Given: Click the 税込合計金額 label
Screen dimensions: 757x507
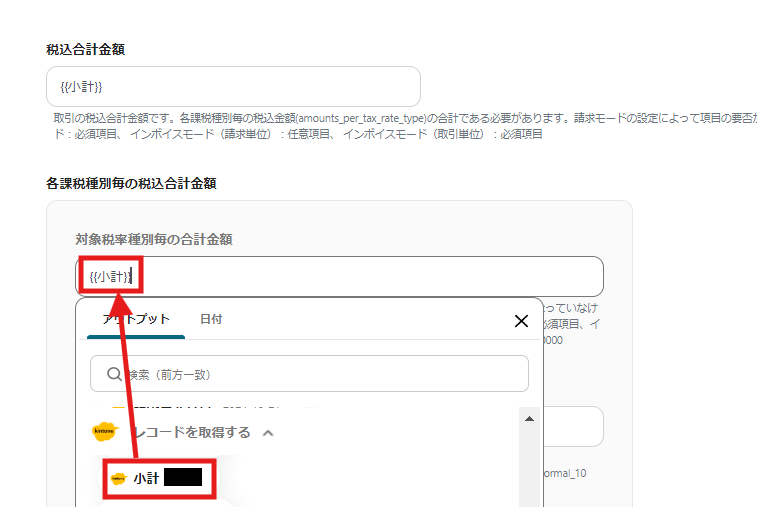Looking at the screenshot, I should [x=85, y=49].
